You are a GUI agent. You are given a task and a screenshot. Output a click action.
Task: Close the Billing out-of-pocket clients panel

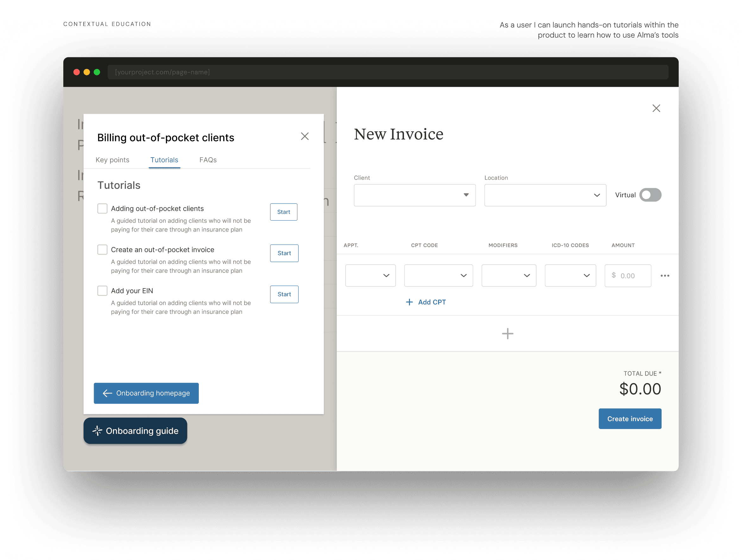(304, 136)
